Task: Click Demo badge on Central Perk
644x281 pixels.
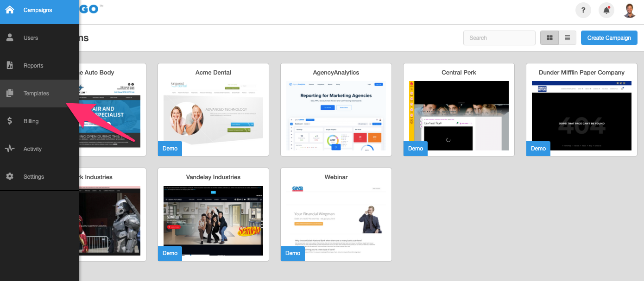Action: 416,149
